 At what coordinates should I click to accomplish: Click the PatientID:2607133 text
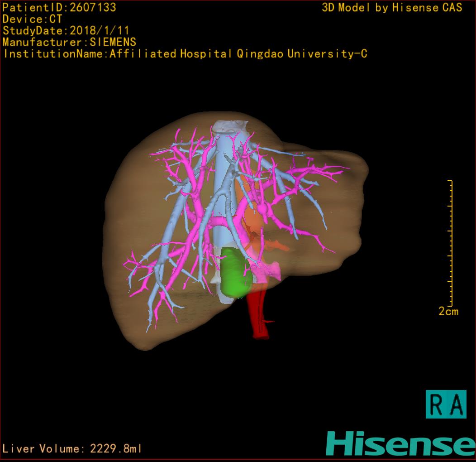tap(59, 7)
